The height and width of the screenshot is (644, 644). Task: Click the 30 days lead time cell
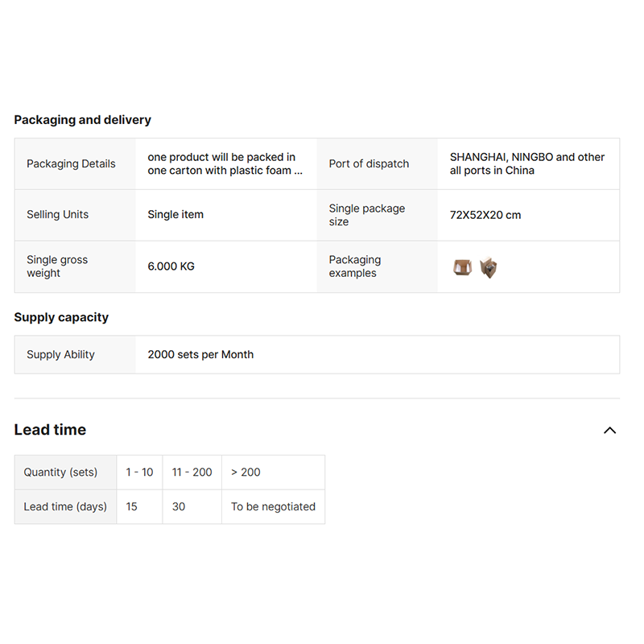point(179,506)
